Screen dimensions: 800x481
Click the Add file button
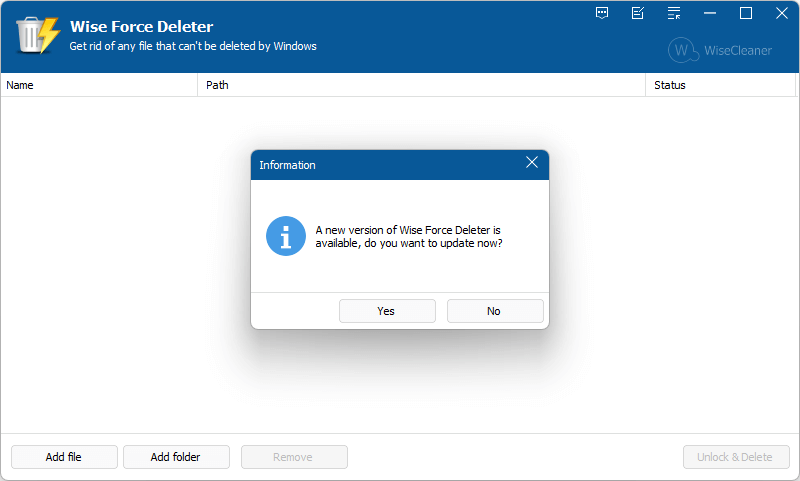click(x=64, y=457)
